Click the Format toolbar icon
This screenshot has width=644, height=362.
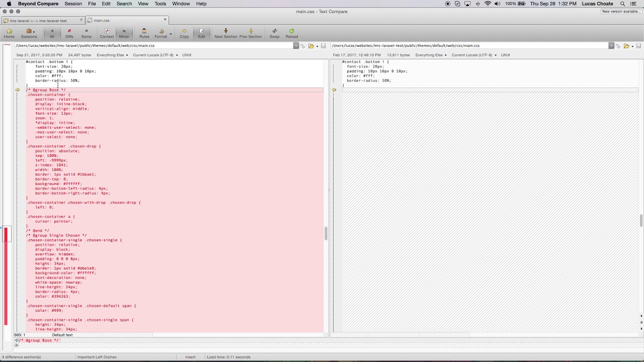point(160,33)
